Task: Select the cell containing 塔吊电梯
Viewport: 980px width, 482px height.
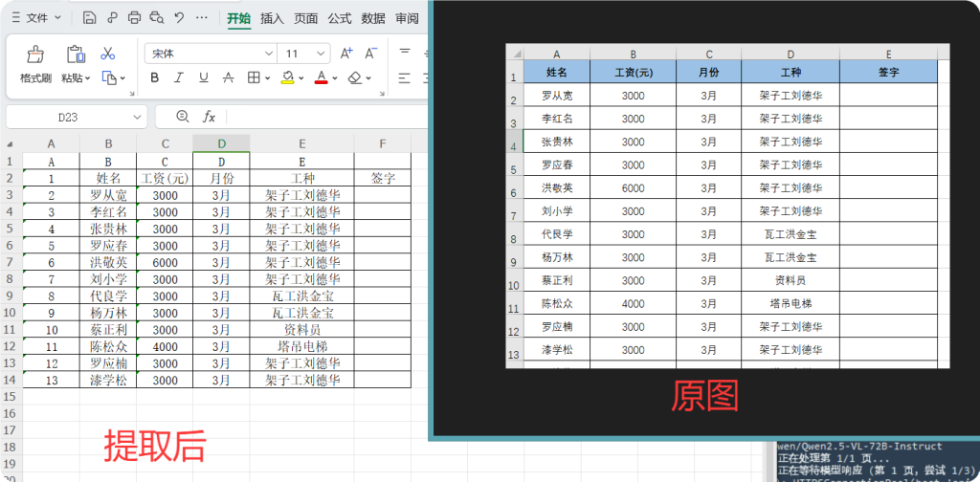Action: [x=302, y=346]
